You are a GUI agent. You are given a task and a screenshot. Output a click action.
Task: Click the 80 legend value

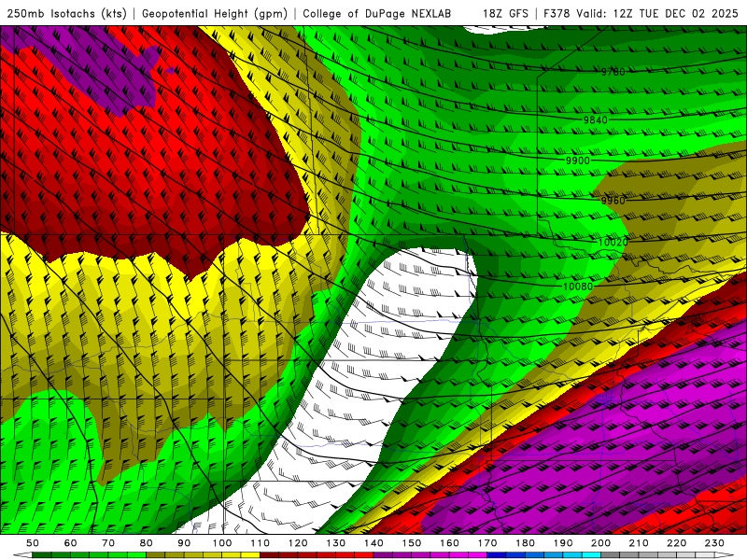(147, 543)
